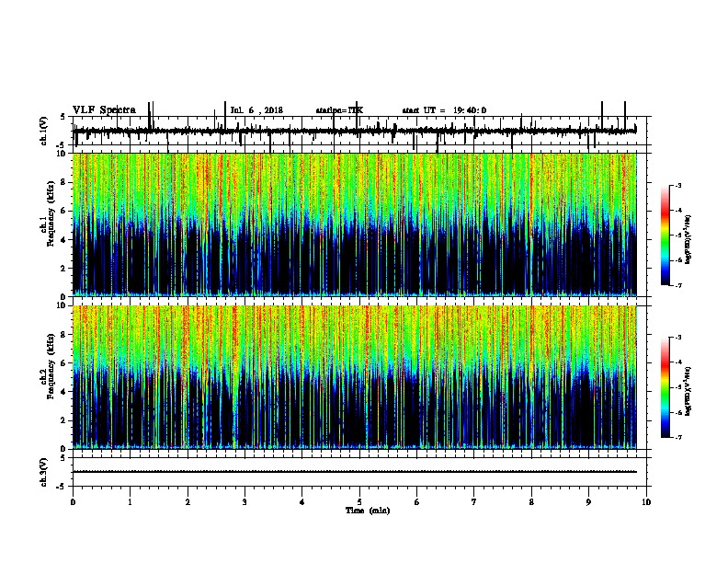Click the ch.3 flat voltage trace

(354, 472)
